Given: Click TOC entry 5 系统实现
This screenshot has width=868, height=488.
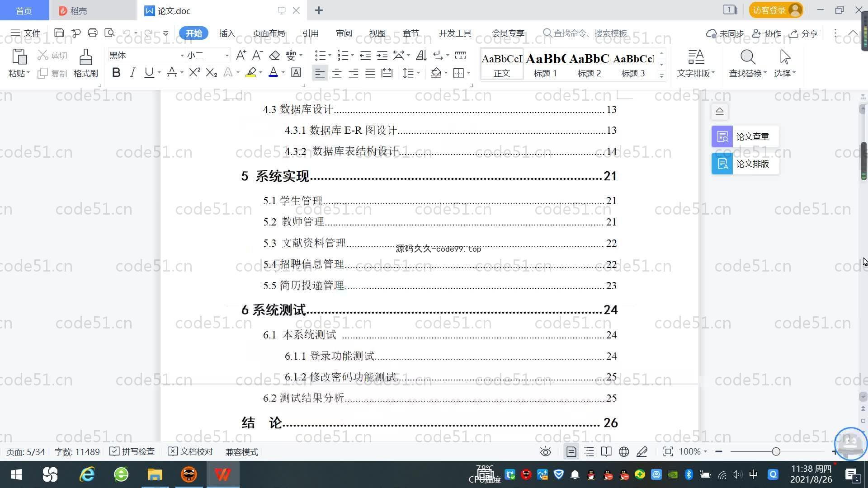Looking at the screenshot, I should [x=429, y=176].
